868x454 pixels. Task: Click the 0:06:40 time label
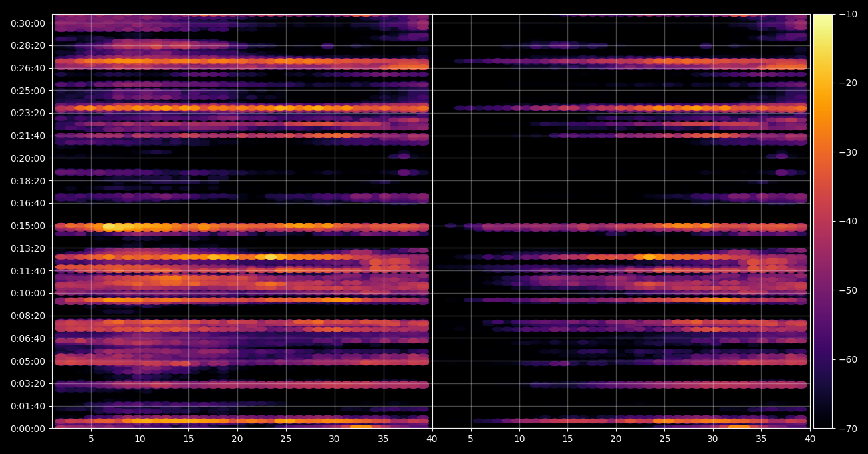pyautogui.click(x=28, y=338)
